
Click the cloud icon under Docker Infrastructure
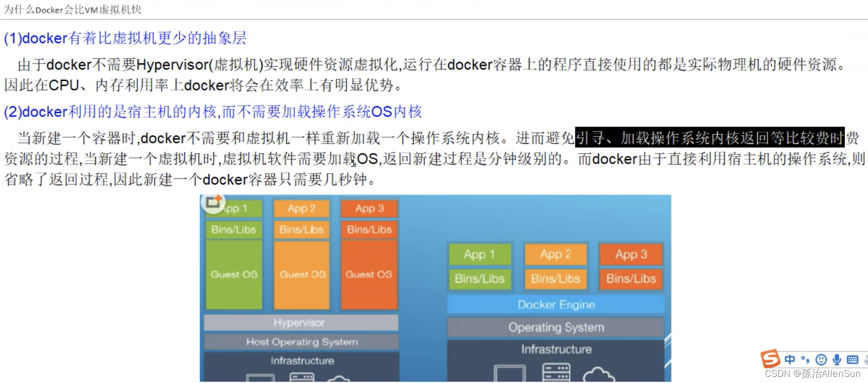coord(598,375)
